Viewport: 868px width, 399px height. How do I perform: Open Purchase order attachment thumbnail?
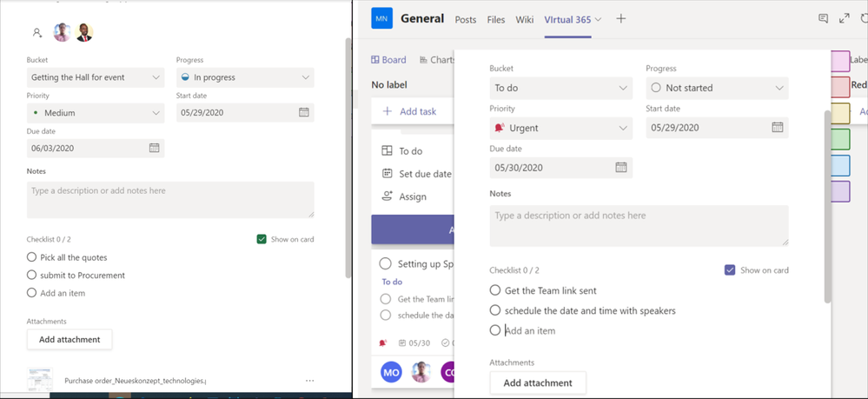(40, 380)
